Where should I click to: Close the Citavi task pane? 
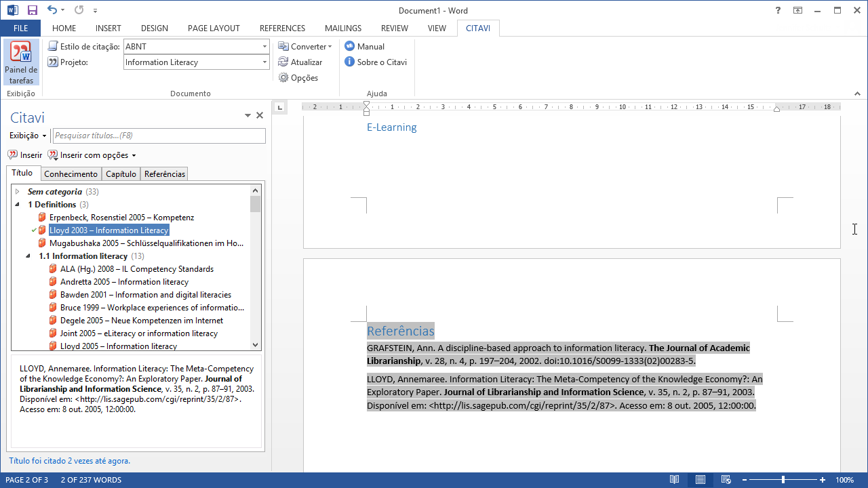[259, 116]
